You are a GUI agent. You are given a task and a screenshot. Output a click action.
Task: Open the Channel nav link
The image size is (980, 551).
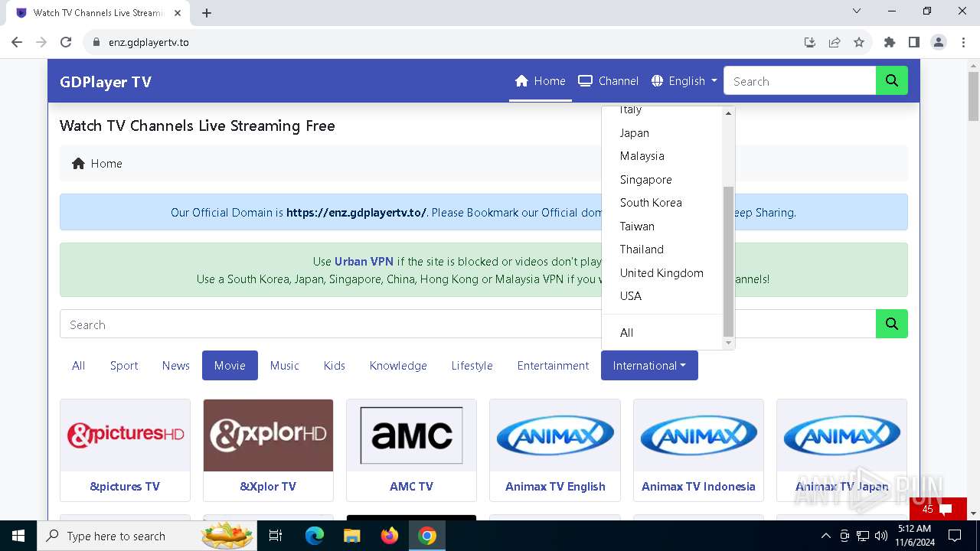[x=609, y=81]
